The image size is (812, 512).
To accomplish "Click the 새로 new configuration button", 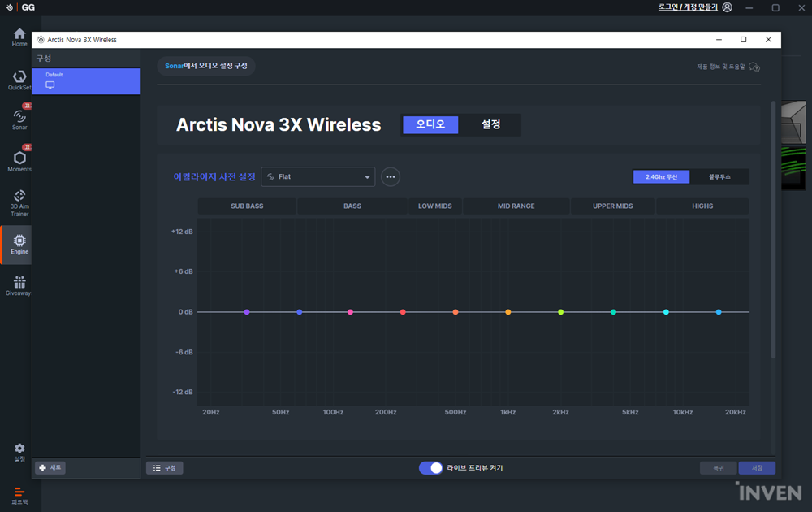I will (x=50, y=467).
